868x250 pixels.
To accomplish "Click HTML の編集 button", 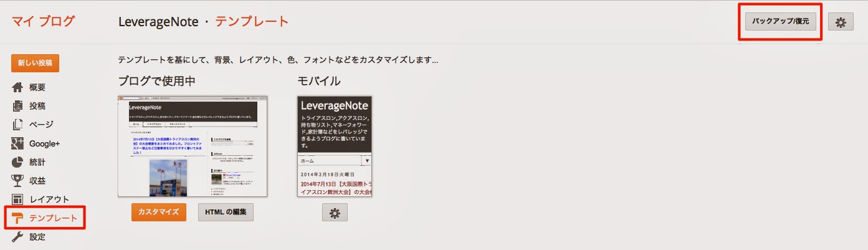I will [226, 212].
